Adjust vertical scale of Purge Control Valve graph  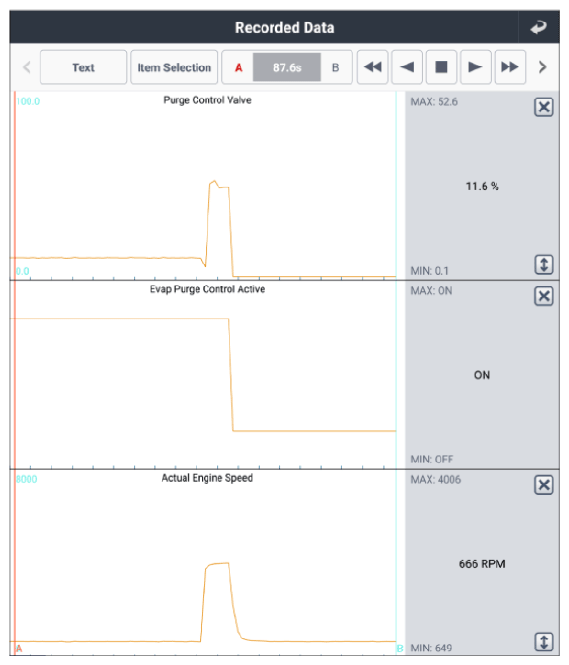[x=544, y=265]
